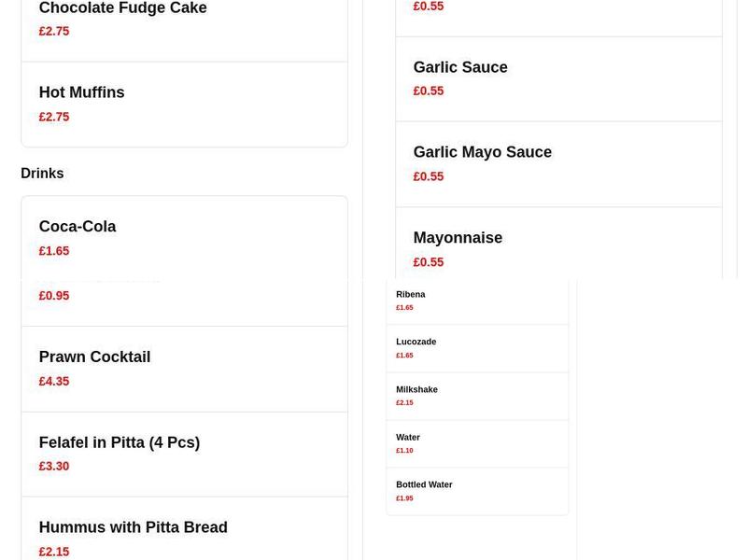Select Felafel in Pitta (4 Pcs)

120,442
